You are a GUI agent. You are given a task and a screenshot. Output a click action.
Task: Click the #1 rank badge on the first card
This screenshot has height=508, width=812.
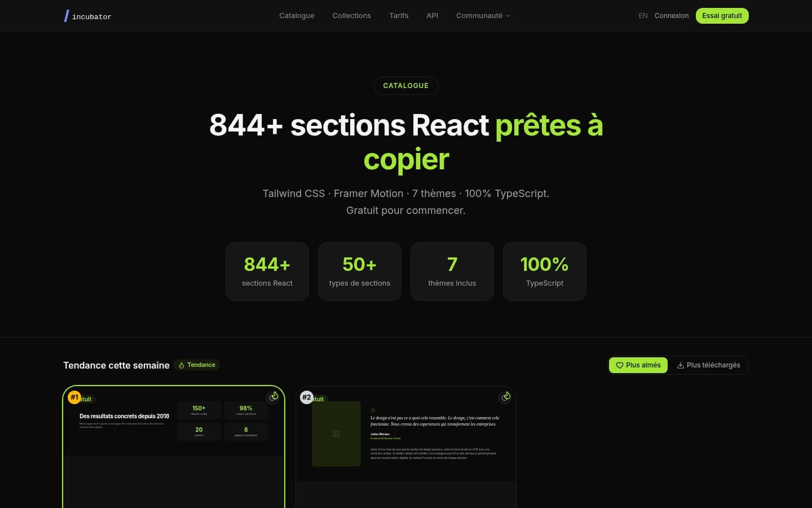tap(74, 397)
